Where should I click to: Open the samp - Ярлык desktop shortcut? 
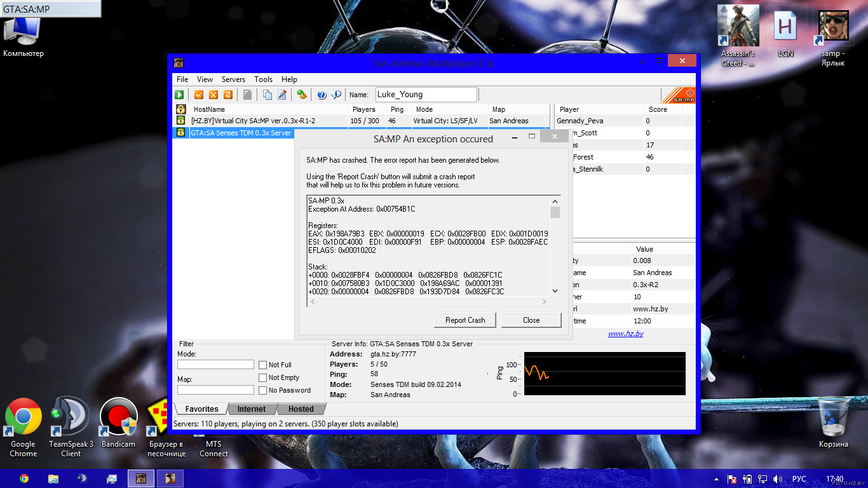tap(833, 38)
